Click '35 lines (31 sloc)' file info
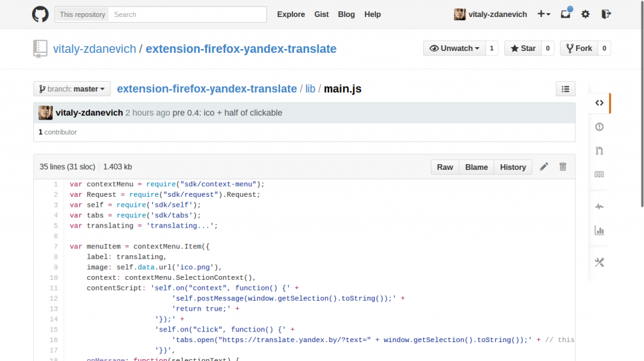The image size is (644, 361). (x=67, y=167)
